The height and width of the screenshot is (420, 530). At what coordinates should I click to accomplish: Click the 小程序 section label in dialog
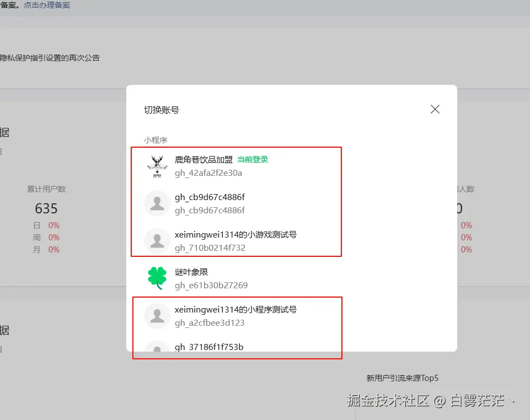tap(156, 139)
